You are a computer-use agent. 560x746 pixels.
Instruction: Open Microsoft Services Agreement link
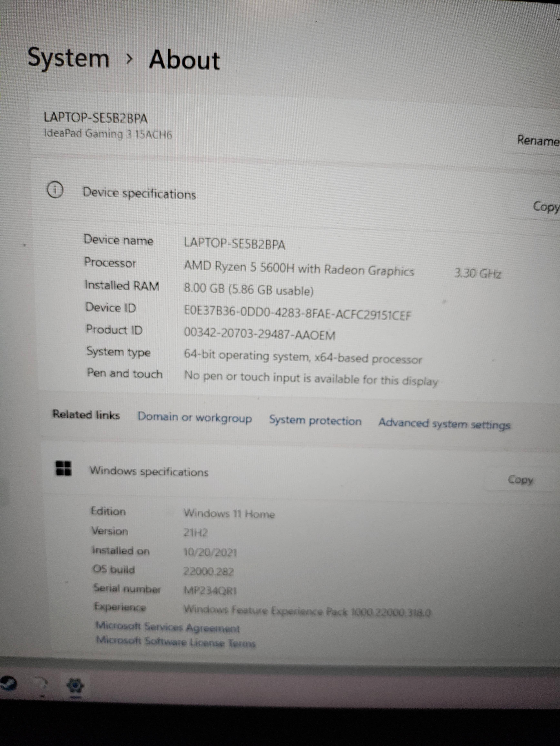[168, 627]
